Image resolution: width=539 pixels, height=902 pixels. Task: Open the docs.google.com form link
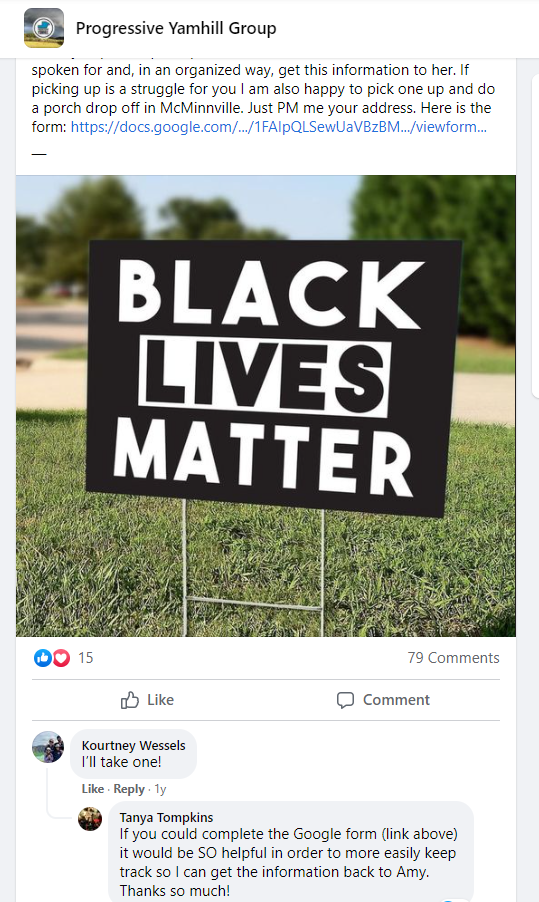(x=278, y=127)
